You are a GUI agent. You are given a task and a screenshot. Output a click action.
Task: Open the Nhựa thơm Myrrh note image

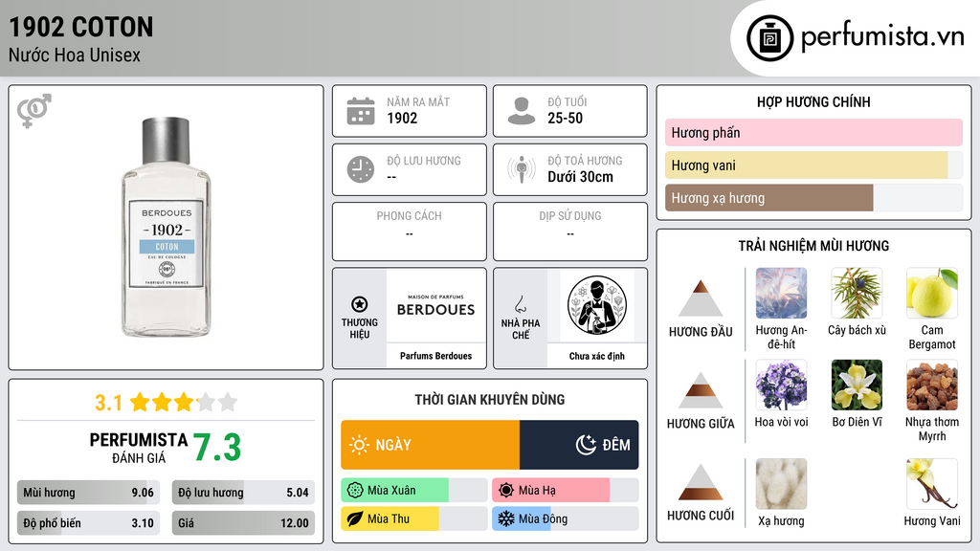point(932,385)
